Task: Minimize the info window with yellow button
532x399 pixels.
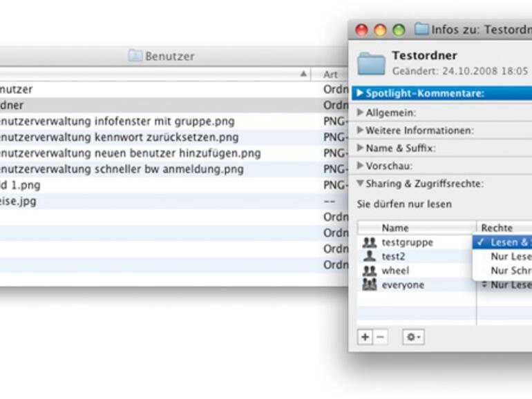Action: tap(380, 30)
